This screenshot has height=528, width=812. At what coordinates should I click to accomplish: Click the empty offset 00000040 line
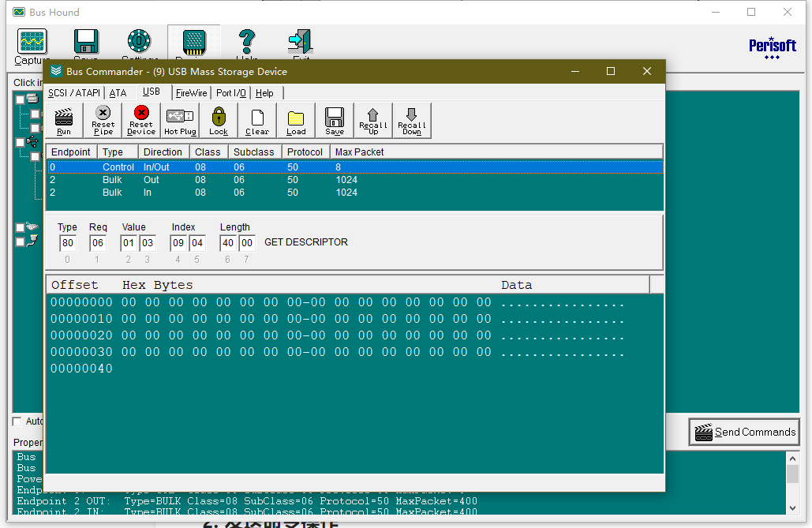tap(81, 369)
